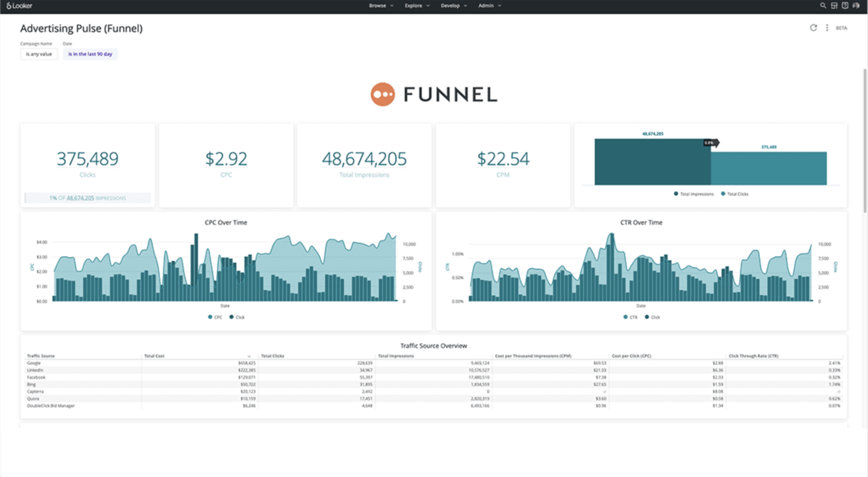This screenshot has height=477, width=868.
Task: Click Google's total cost $658,425
Action: pos(247,363)
